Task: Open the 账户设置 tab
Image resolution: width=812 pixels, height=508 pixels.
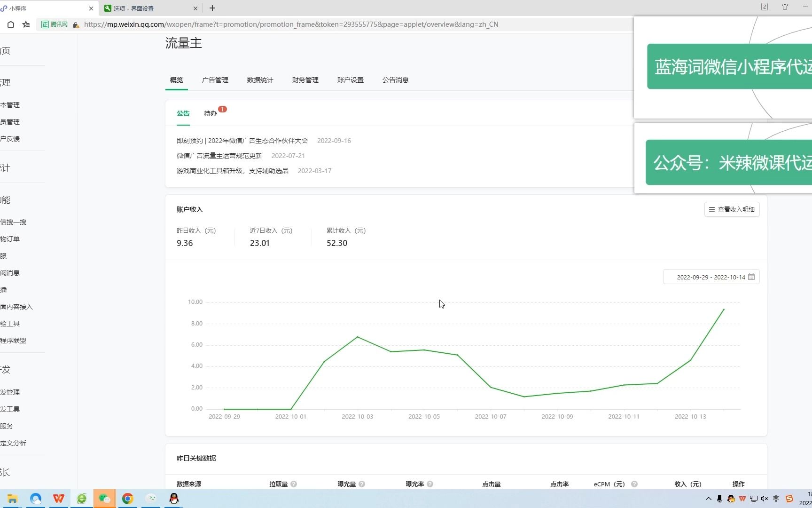Action: pyautogui.click(x=351, y=80)
